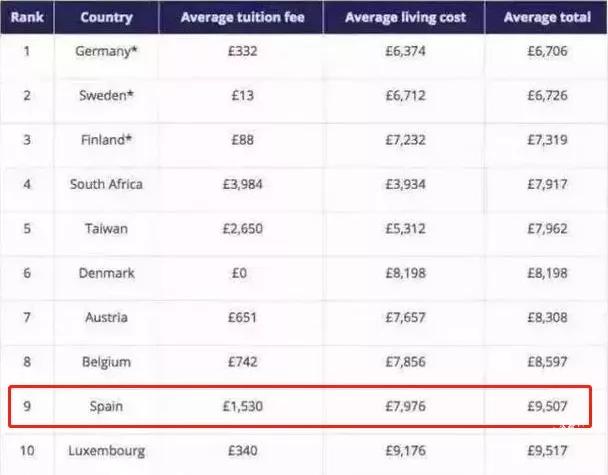Viewport: 608px width, 475px height.
Task: Select the Germany* country cell
Action: tap(106, 49)
